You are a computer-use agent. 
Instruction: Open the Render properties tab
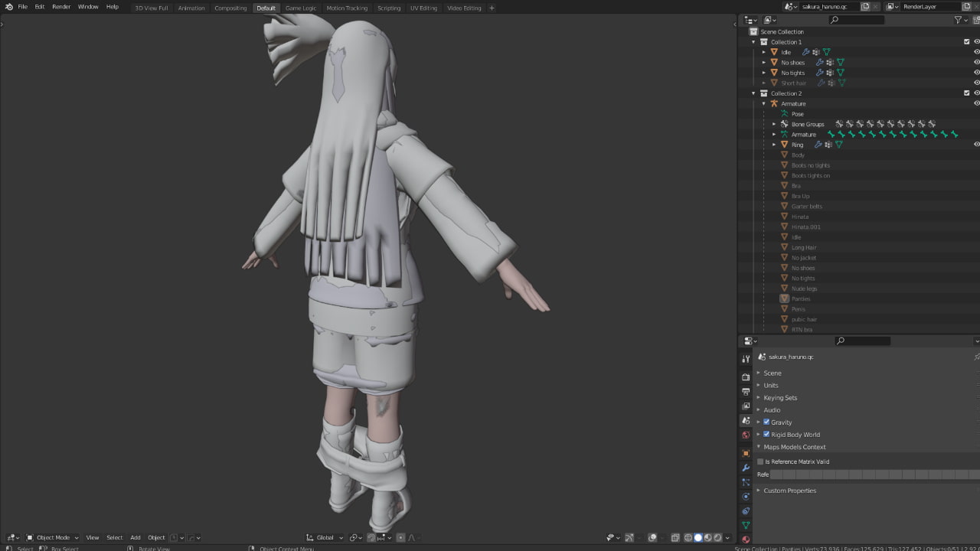coord(746,377)
